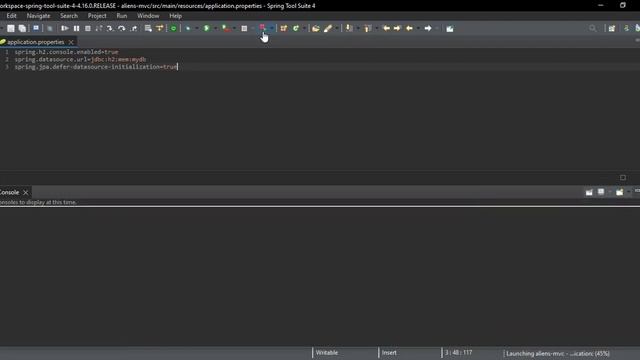The width and height of the screenshot is (640, 360).
Task: Click the Forward navigation arrow
Action: [x=428, y=28]
